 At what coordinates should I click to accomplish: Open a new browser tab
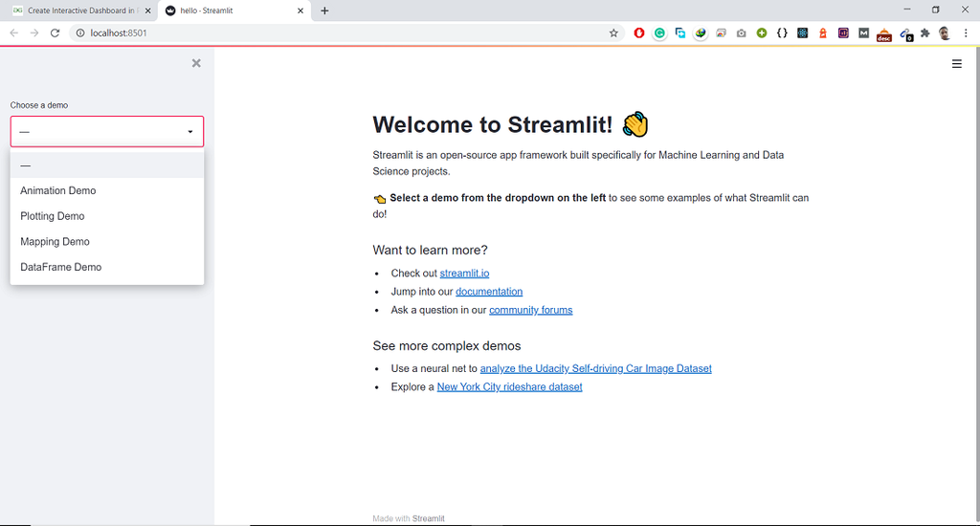[324, 11]
